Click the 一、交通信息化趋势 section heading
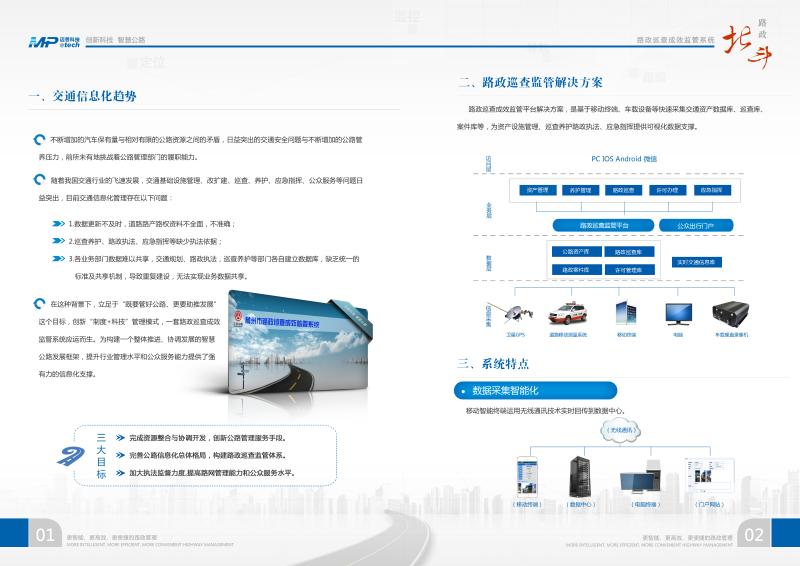Screen dimensions: 800x566 pos(84,96)
